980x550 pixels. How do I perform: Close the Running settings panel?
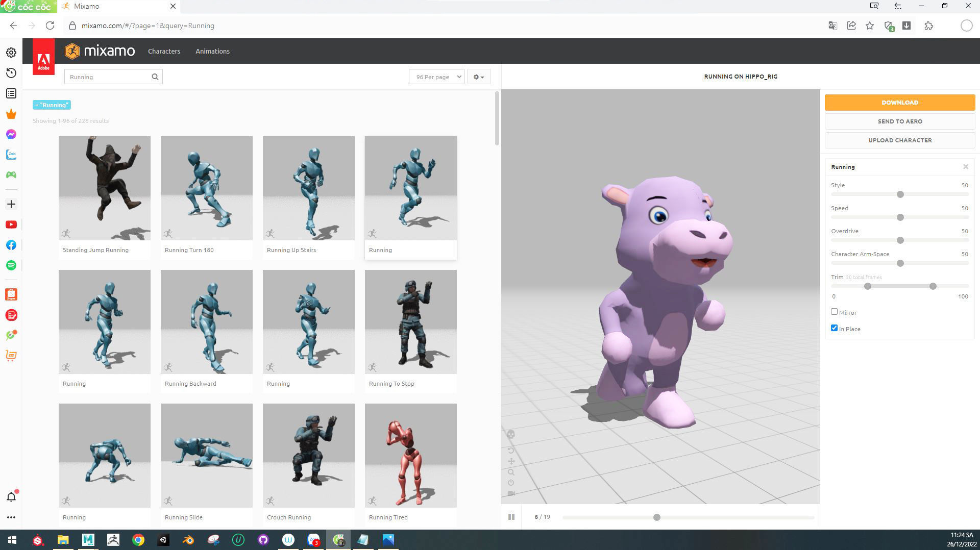[966, 167]
